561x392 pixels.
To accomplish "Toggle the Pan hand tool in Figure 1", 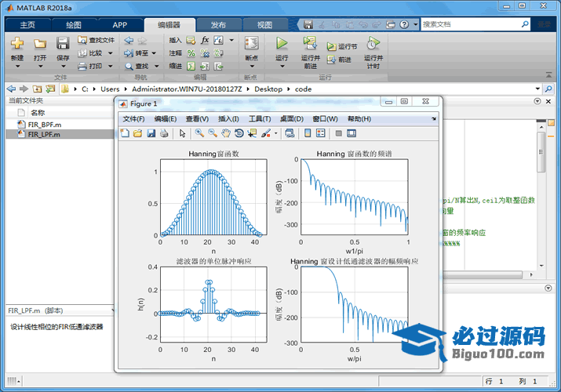I will [226, 133].
